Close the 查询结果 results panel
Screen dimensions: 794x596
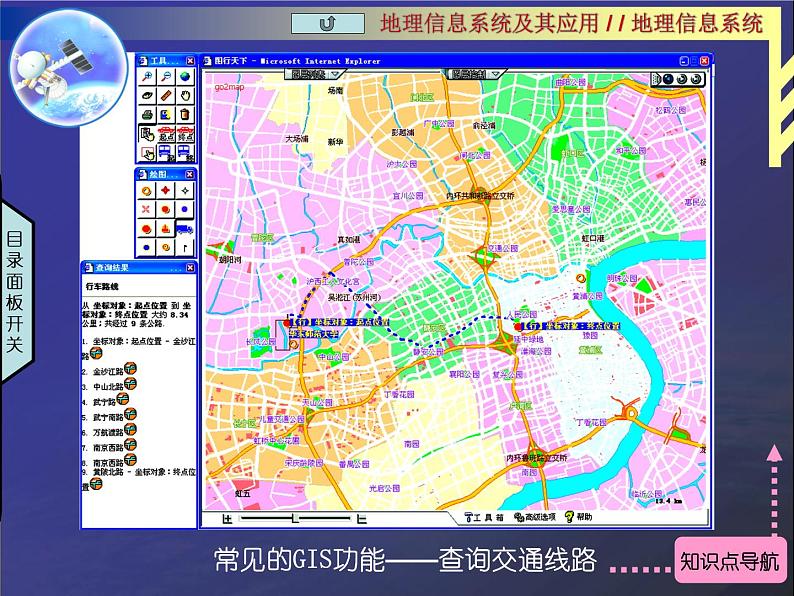point(189,268)
